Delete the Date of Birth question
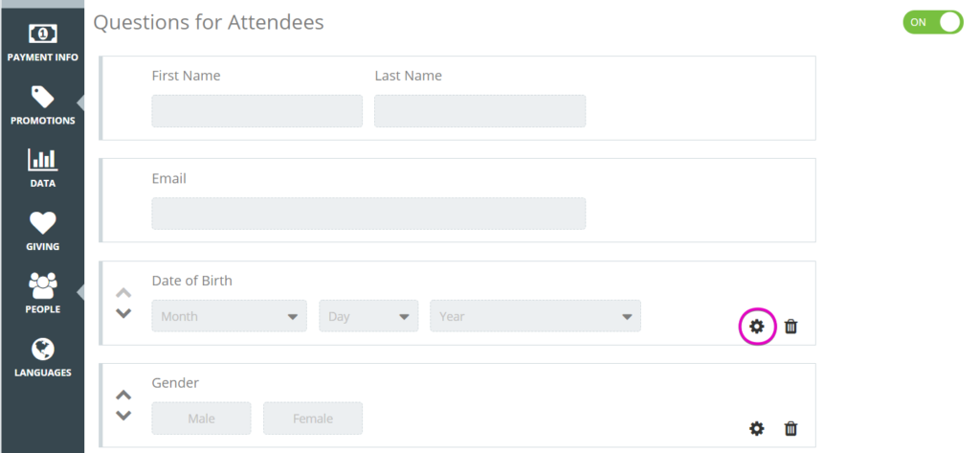This screenshot has width=980, height=453. (x=791, y=326)
